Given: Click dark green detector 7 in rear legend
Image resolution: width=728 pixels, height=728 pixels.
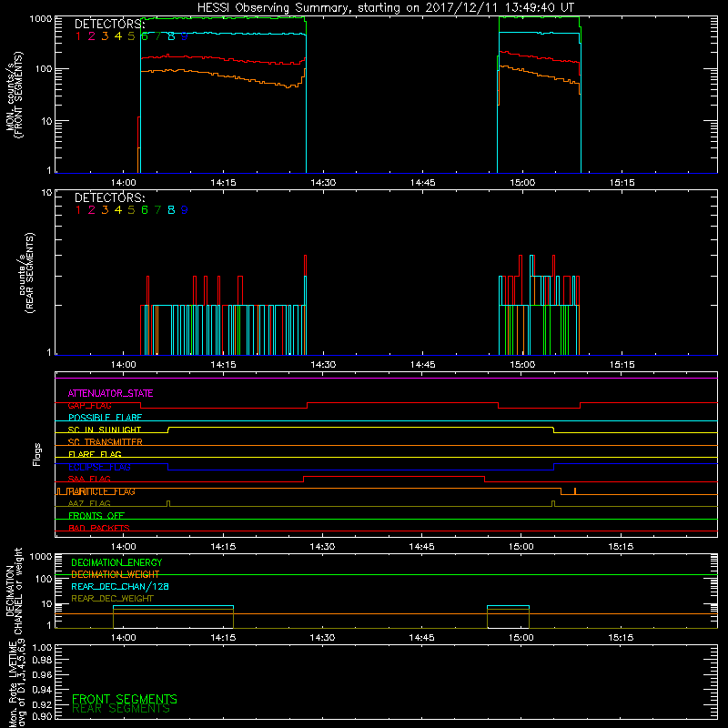Looking at the screenshot, I should 157,210.
